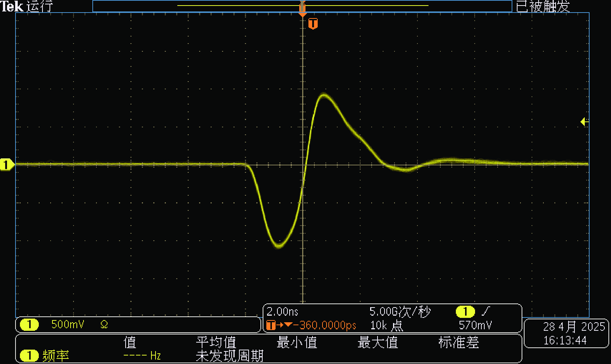Select the channel 1 ground reference marker
This screenshot has height=364, width=611.
[6, 165]
